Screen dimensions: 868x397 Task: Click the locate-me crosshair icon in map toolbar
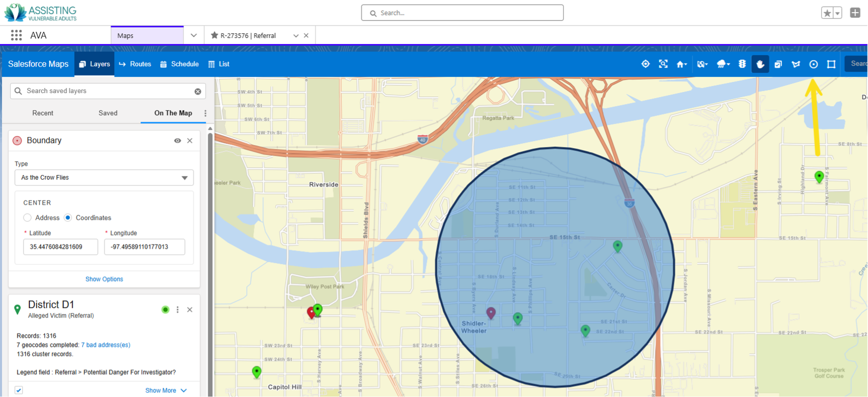point(645,64)
